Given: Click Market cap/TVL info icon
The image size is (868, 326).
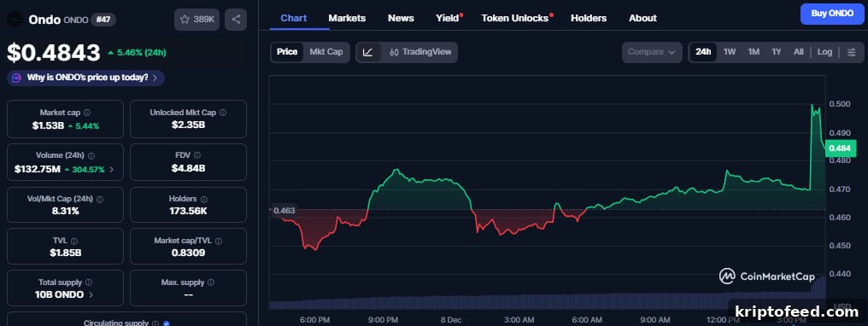Looking at the screenshot, I should (x=219, y=241).
